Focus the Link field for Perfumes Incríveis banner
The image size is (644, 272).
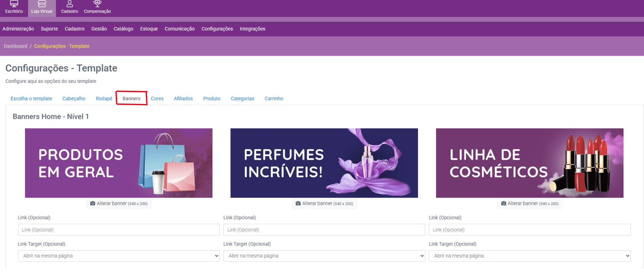[x=324, y=230]
